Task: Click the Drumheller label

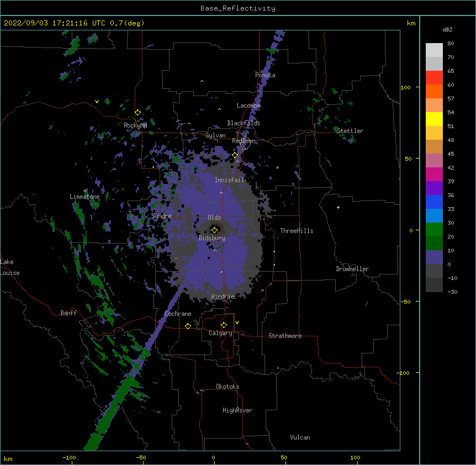Action: [352, 269]
